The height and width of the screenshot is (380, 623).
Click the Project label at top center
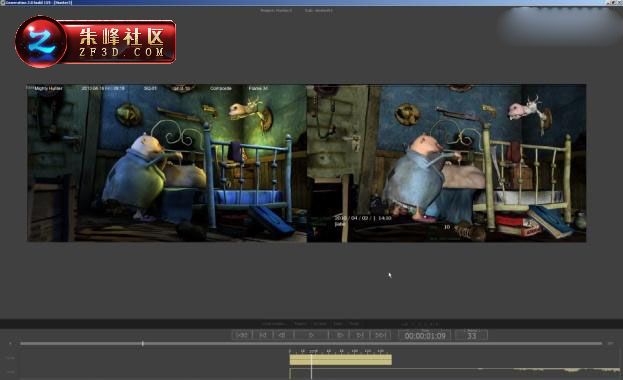tap(276, 10)
